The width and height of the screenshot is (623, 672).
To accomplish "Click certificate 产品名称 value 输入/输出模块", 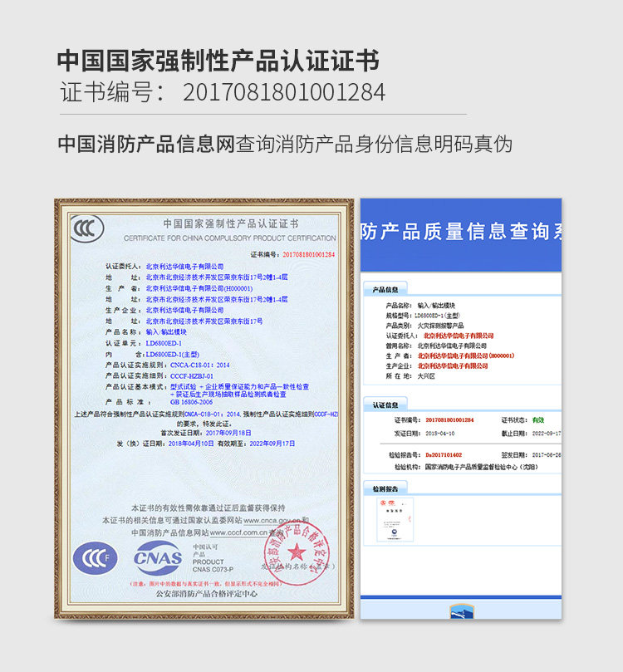I will [x=166, y=332].
